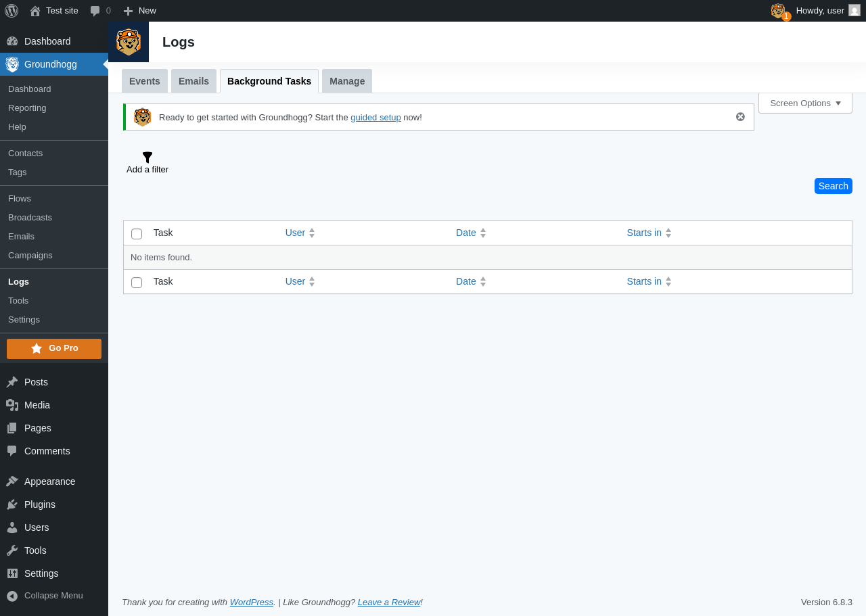Open the WordPress logo menu

12,11
